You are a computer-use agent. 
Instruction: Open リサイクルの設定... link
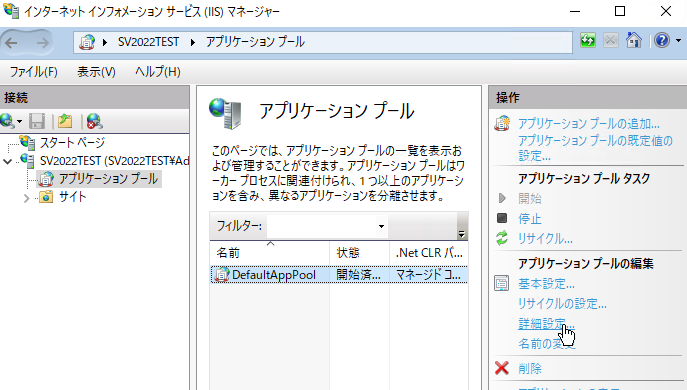pos(562,304)
